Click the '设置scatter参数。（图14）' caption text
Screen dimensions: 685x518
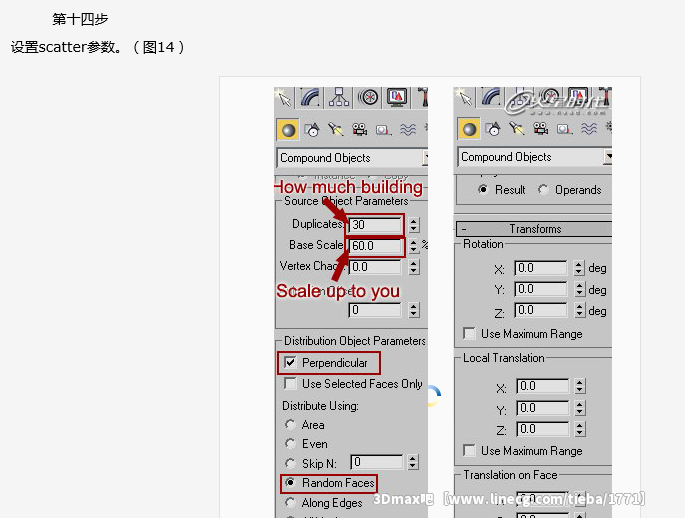[x=98, y=47]
